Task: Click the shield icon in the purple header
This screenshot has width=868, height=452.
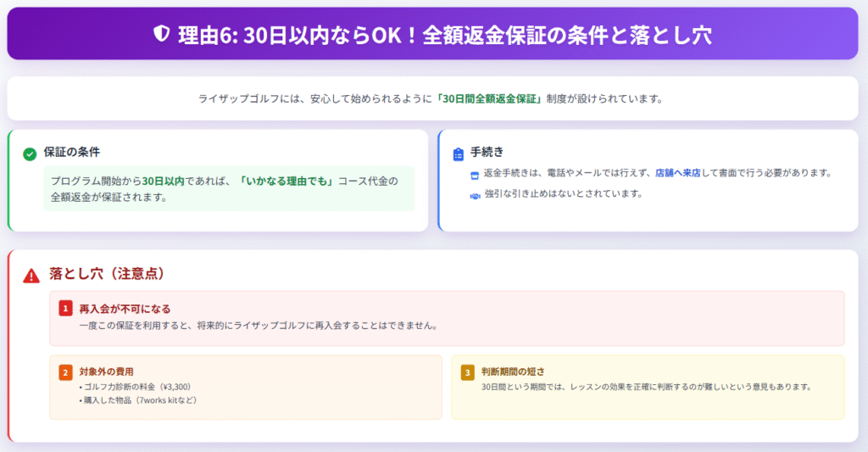Action: [161, 34]
